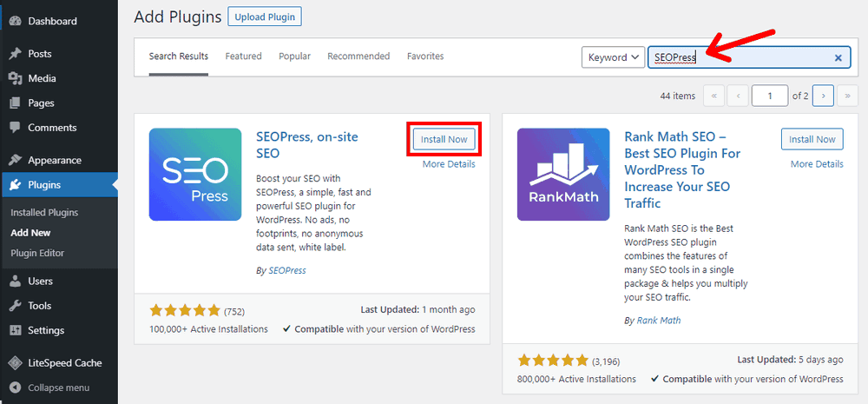Open Installed Plugins submenu item
The image size is (868, 404).
[x=44, y=212]
